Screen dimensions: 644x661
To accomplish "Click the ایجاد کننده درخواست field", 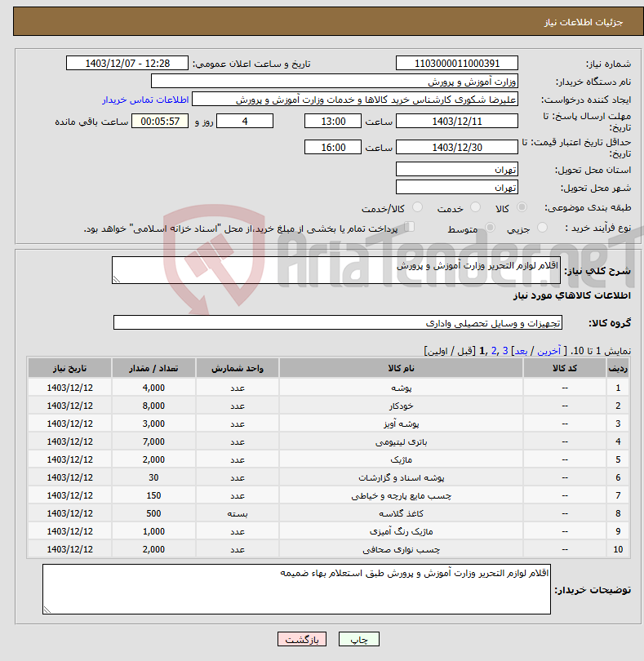I will pos(355,100).
